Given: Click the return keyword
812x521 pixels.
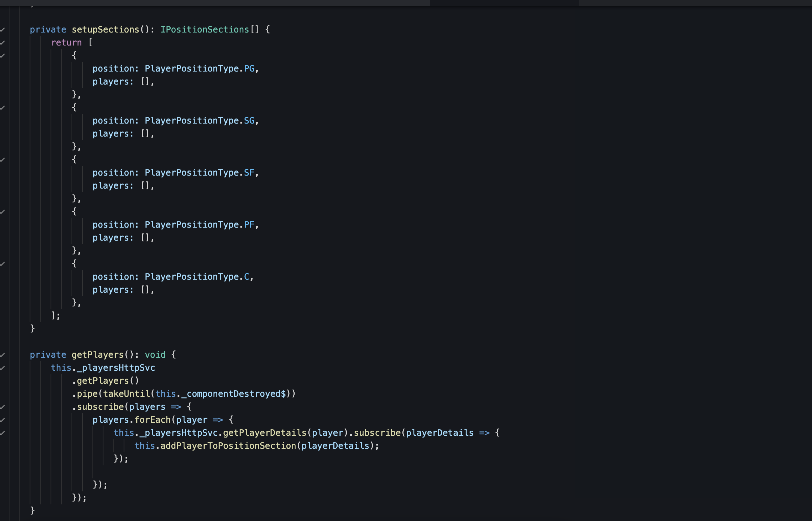Looking at the screenshot, I should [67, 43].
